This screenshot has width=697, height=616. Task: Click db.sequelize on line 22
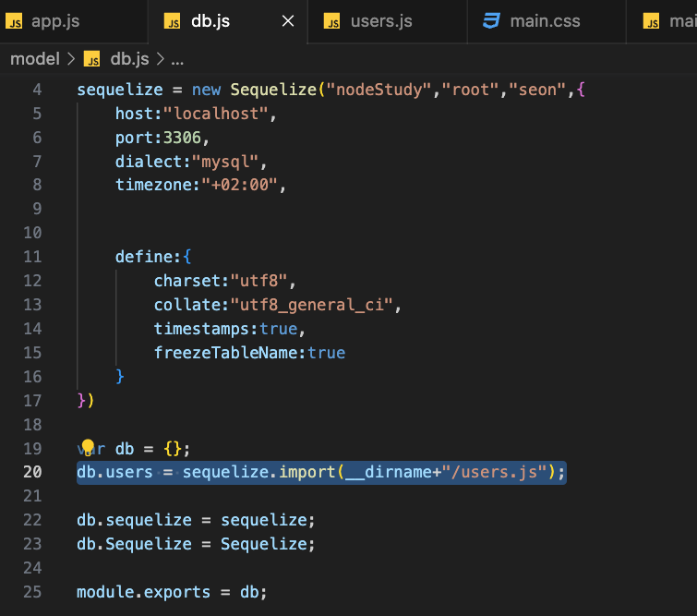coord(134,520)
